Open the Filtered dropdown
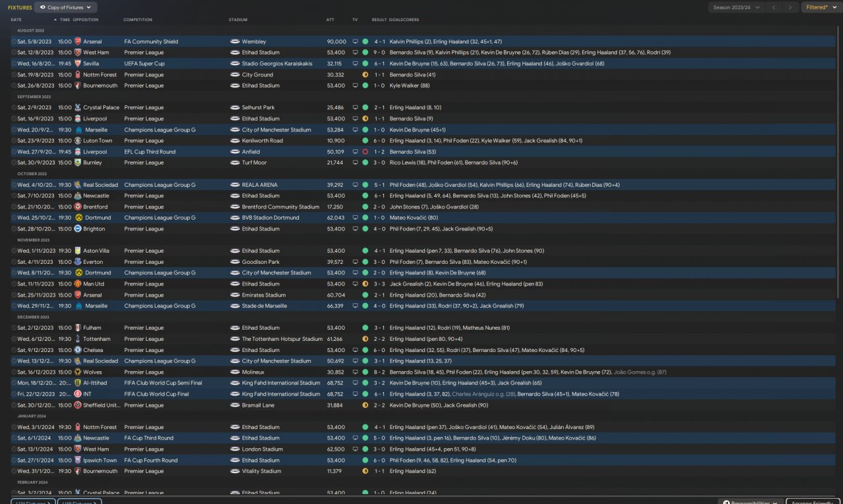Viewport: 843px width, 504px height. click(821, 7)
